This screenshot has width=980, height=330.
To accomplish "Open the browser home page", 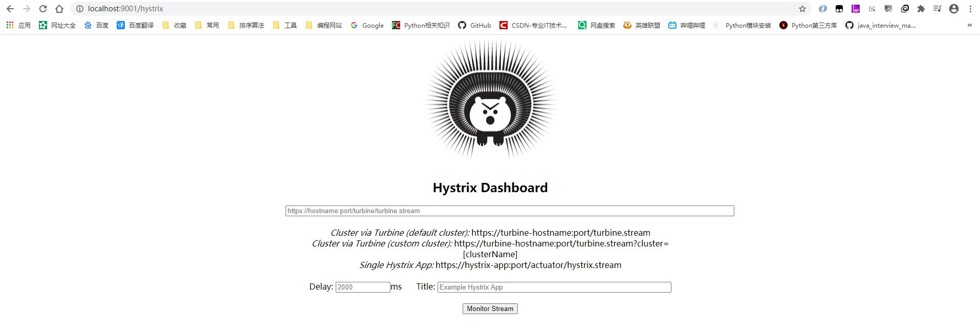I will (x=59, y=9).
